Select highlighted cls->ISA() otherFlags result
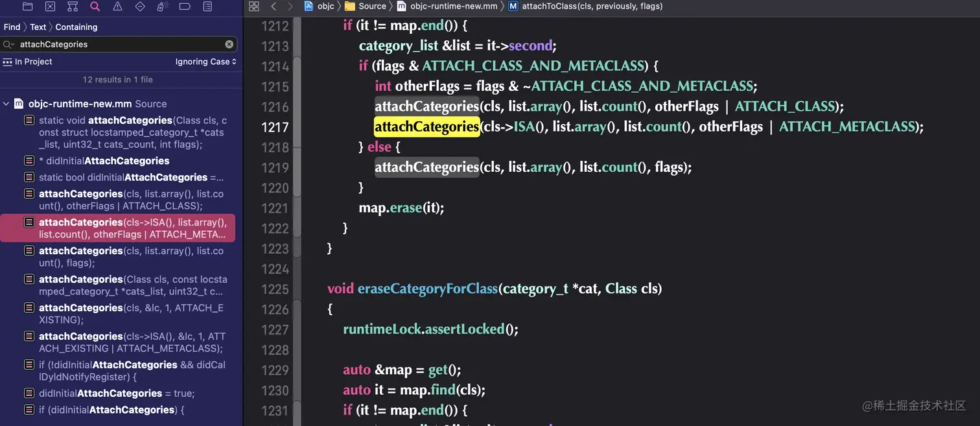The image size is (980, 426). tap(117, 228)
